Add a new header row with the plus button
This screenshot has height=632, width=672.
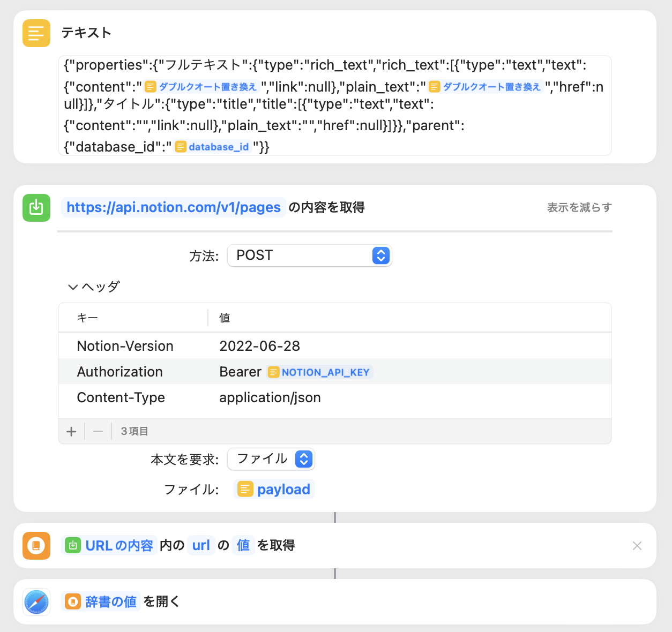[71, 431]
